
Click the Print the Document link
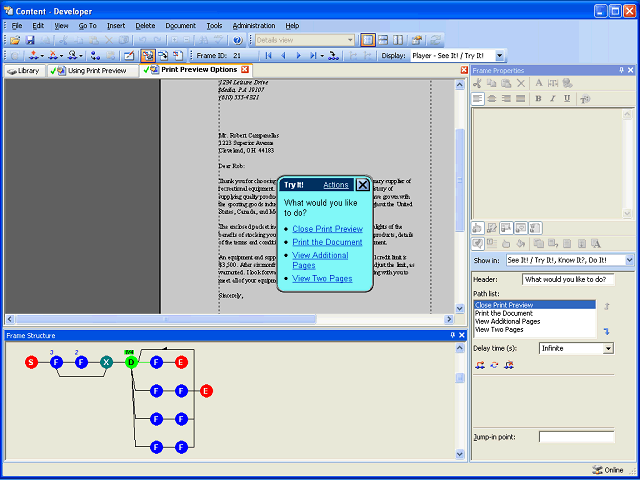click(x=327, y=242)
